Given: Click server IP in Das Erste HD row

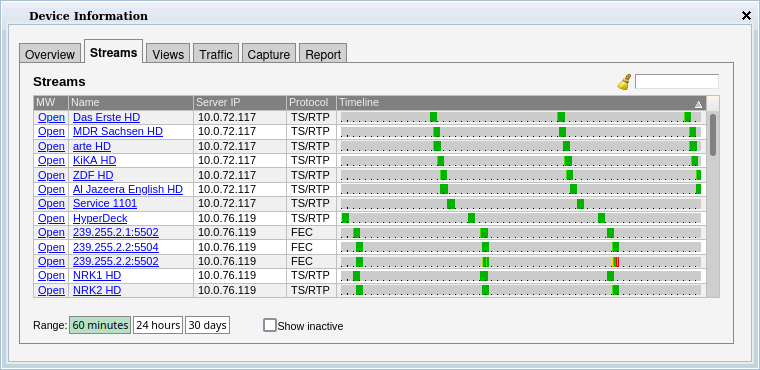Looking at the screenshot, I should coord(227,117).
